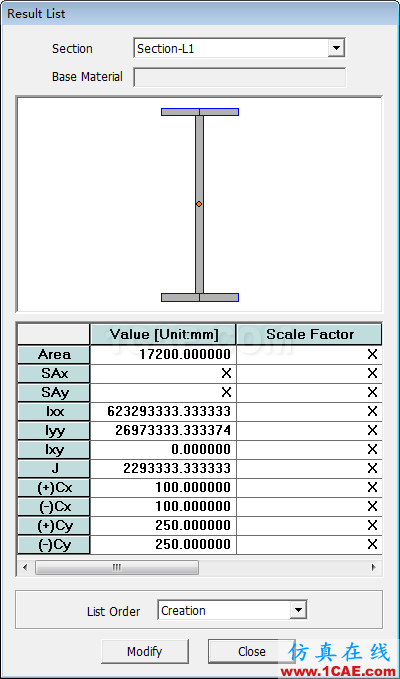Select the top flange of the I-section

coord(200,112)
